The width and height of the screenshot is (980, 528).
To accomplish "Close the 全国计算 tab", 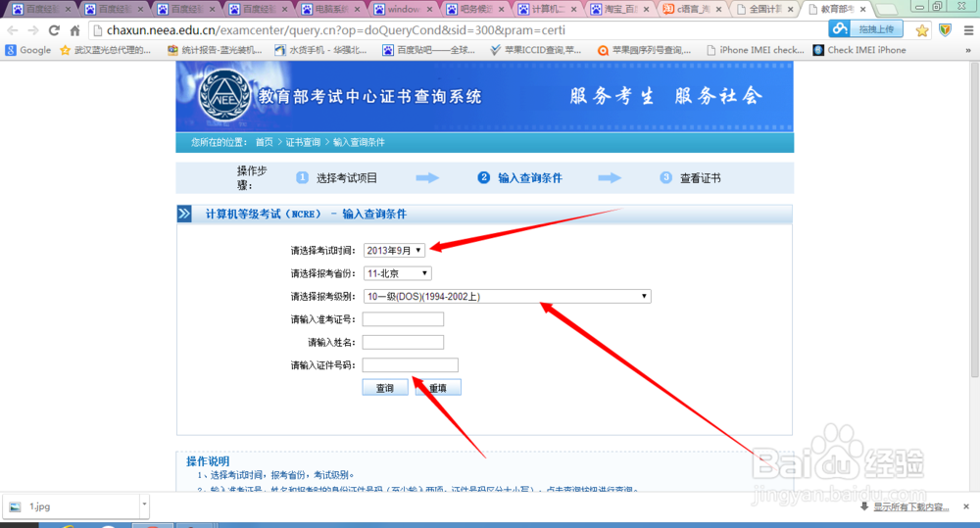I will tap(791, 10).
